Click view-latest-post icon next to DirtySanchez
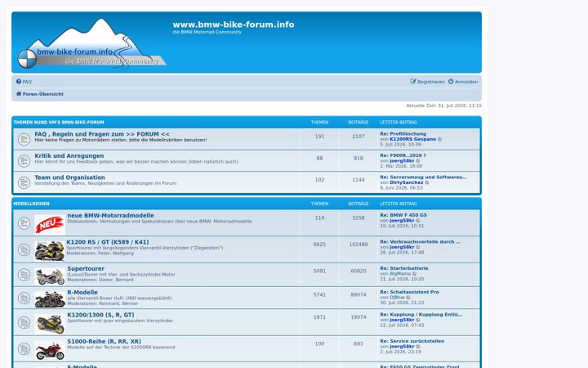This screenshot has height=368, width=588. 427,182
